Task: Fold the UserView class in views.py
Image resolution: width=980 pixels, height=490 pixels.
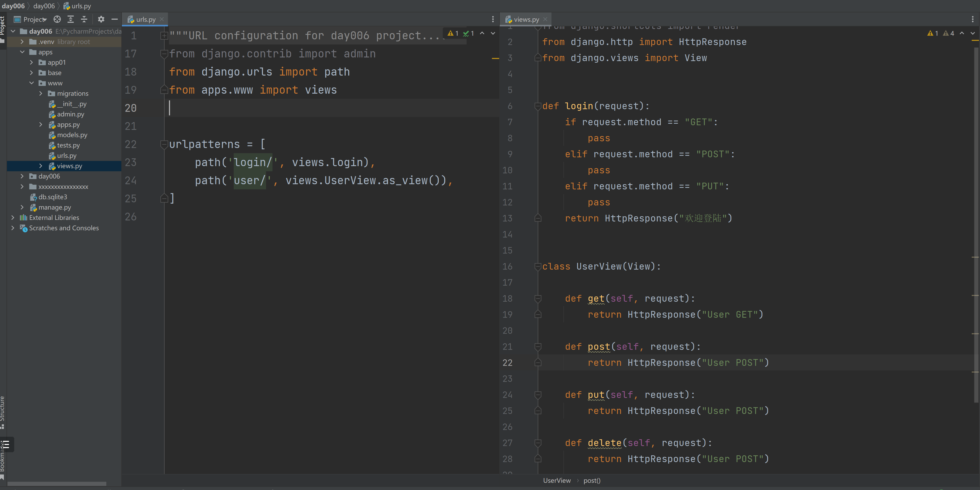Action: 538,267
